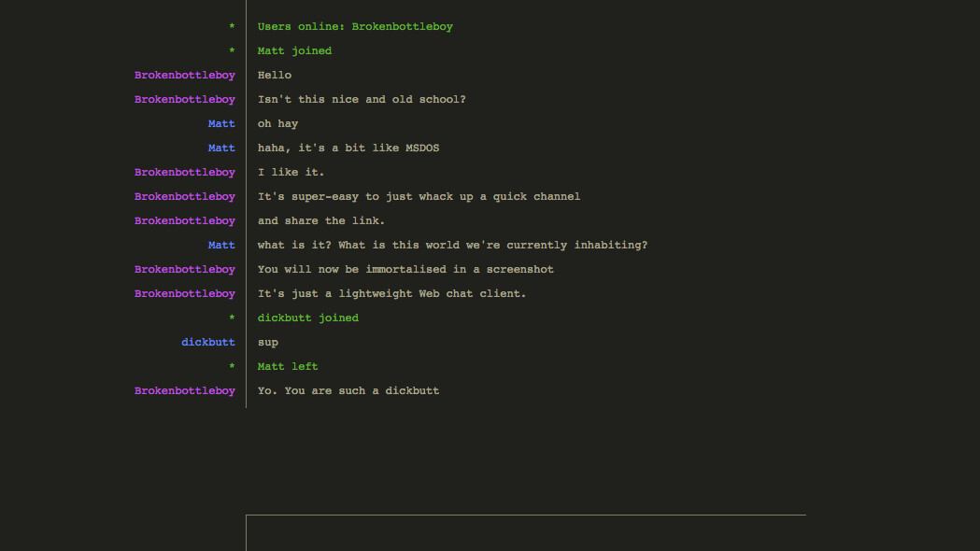
Task: Click the asterisk next to "Matt left"
Action: point(232,368)
